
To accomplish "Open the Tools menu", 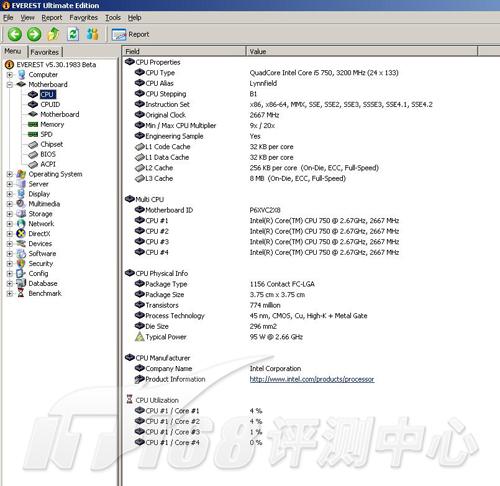I will [113, 17].
